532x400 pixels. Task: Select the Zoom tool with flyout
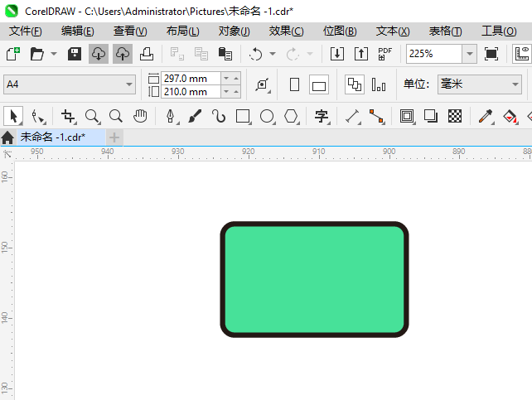(92, 116)
